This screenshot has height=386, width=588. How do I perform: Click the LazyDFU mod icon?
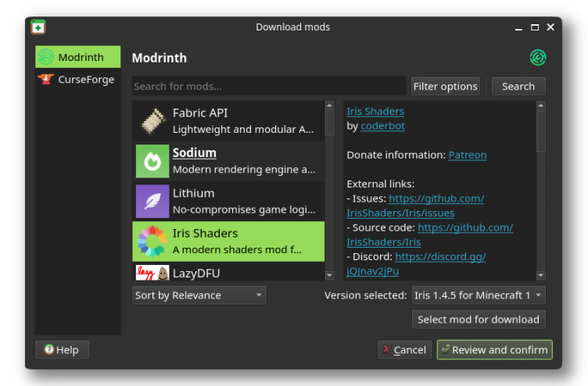coord(152,273)
